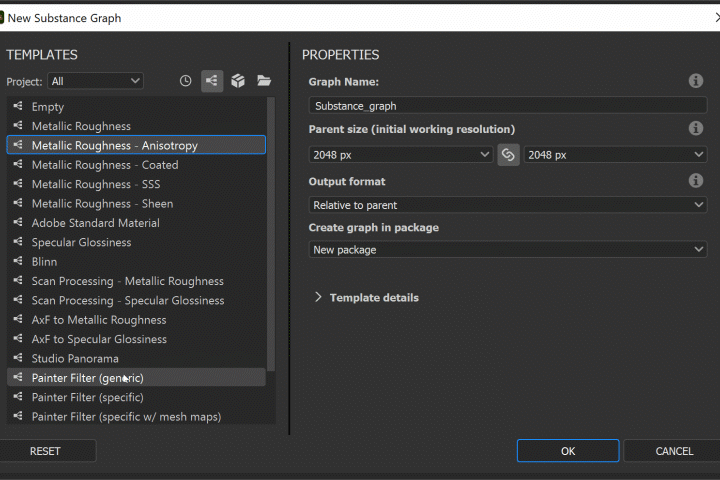Image resolution: width=720 pixels, height=480 pixels.
Task: Select Painter Filter (generic) template
Action: click(136, 378)
